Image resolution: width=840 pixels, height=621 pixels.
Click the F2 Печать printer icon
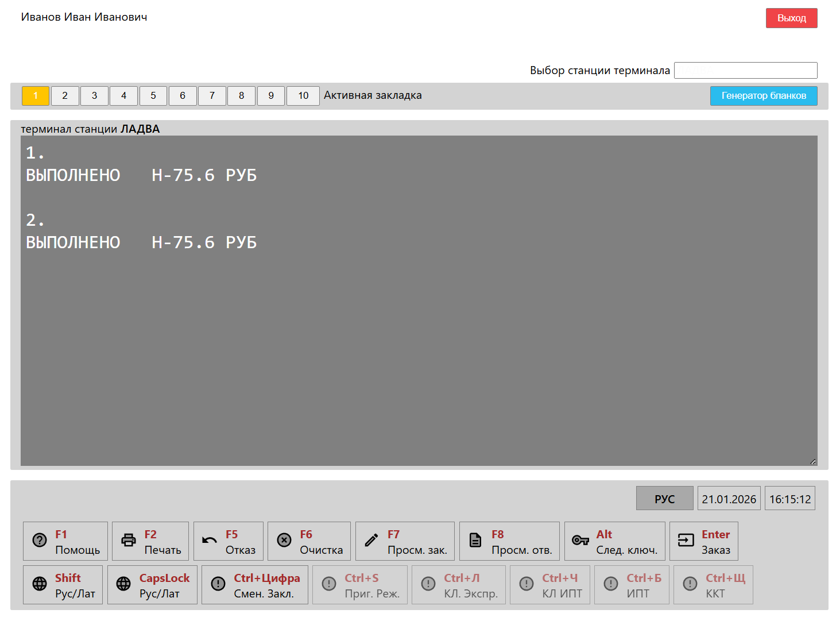coord(129,541)
